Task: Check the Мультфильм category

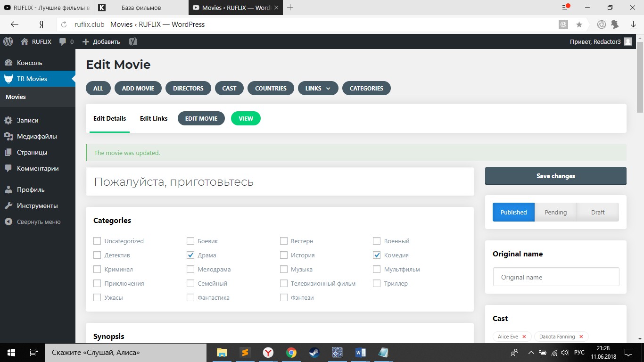Action: (x=377, y=269)
